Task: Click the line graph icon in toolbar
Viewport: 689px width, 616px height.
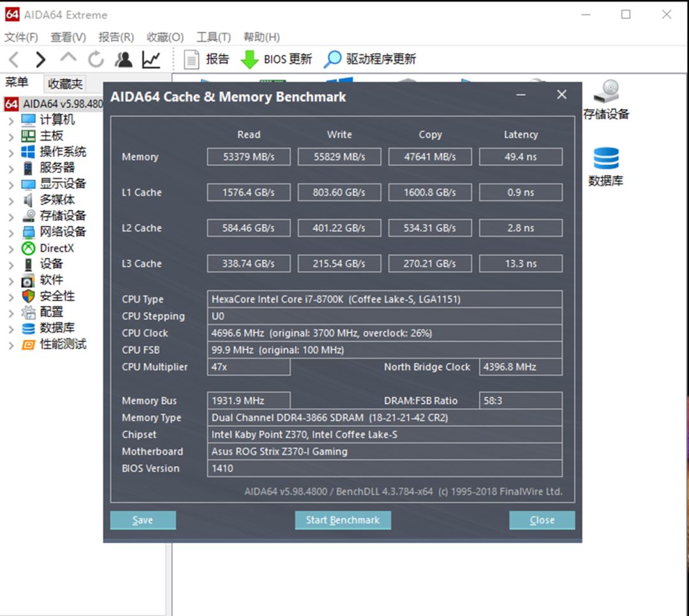Action: 151,59
